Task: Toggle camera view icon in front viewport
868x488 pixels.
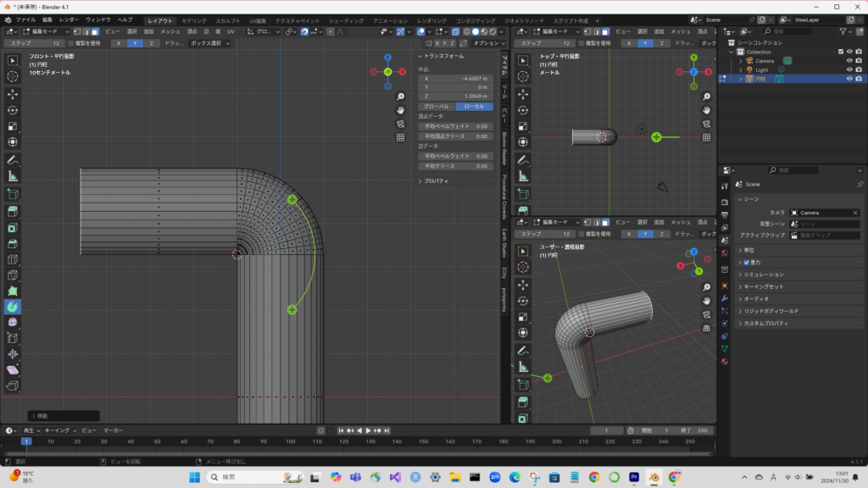Action: (400, 124)
